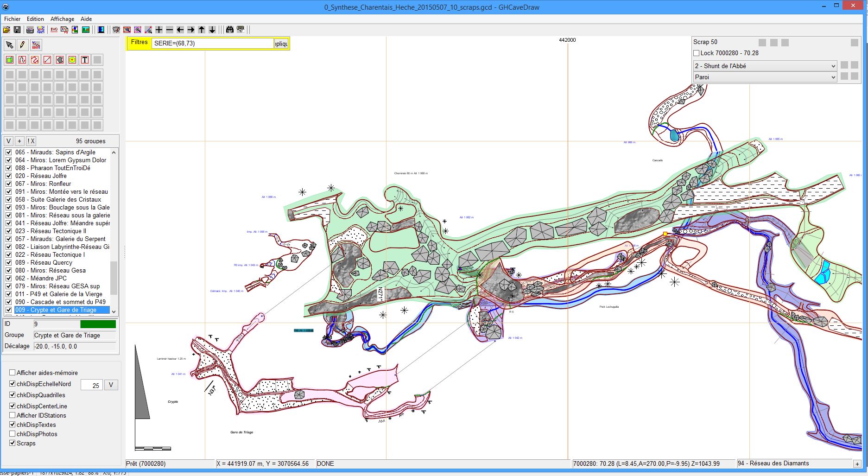Image resolution: width=868 pixels, height=476 pixels.
Task: Apply the filter with the Appliquer button
Action: click(281, 44)
